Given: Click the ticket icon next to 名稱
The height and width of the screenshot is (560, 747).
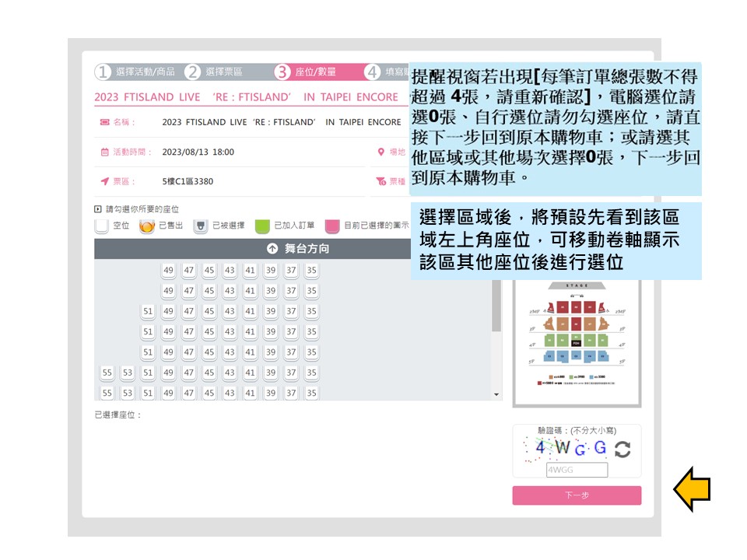Looking at the screenshot, I should 105,122.
